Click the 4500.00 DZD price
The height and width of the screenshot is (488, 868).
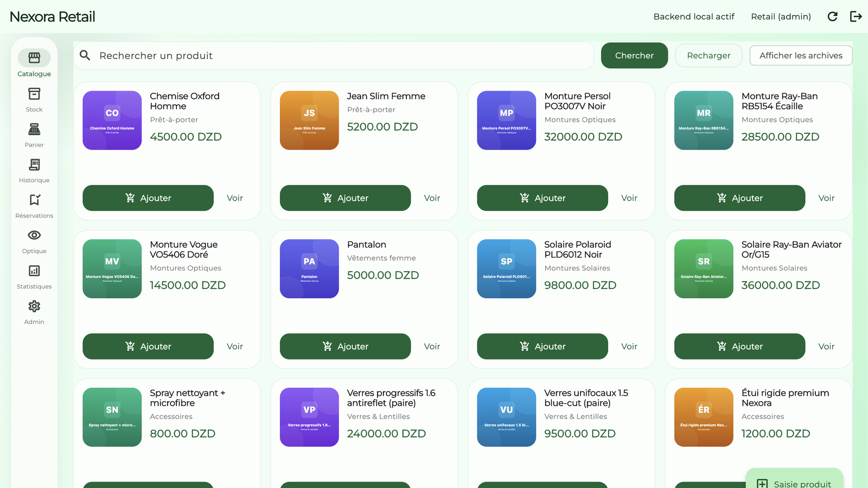coord(186,137)
